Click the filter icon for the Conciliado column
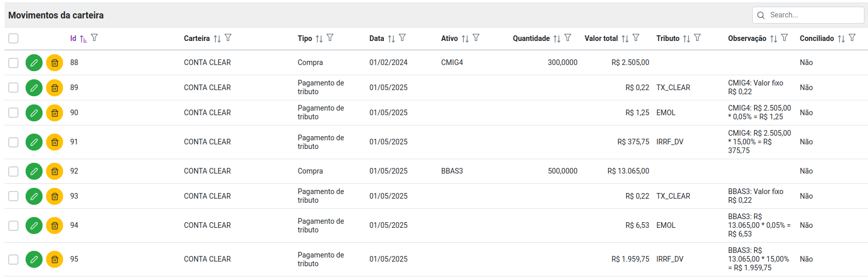Screen dimensions: 868x278 click(852, 38)
